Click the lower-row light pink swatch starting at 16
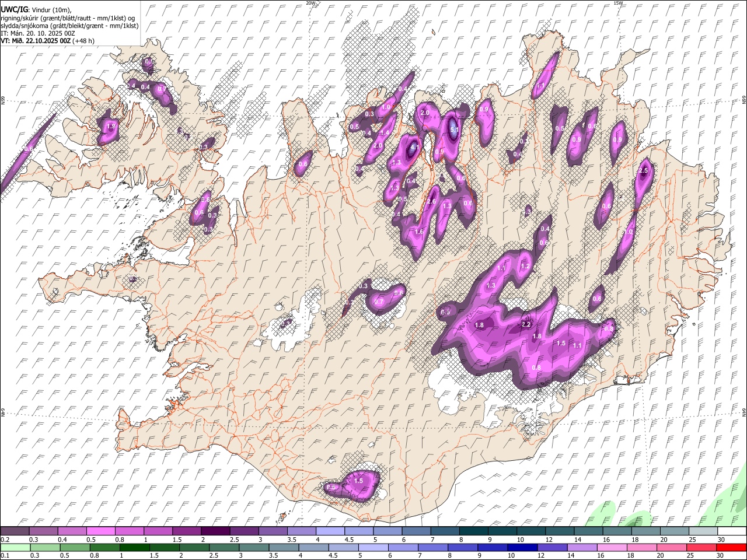Viewport: 747px width, 560px height. point(612,548)
